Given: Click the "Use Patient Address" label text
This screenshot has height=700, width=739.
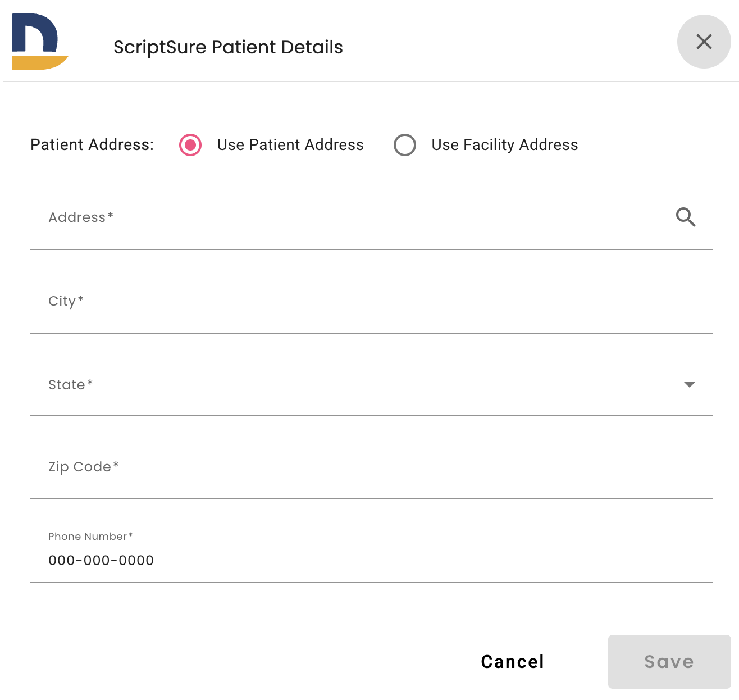Looking at the screenshot, I should tap(290, 145).
